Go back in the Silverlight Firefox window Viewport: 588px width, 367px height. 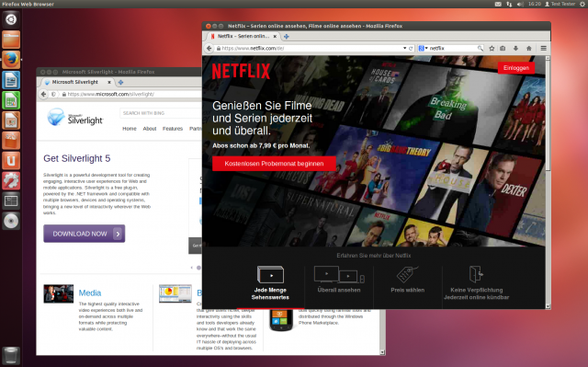43,94
